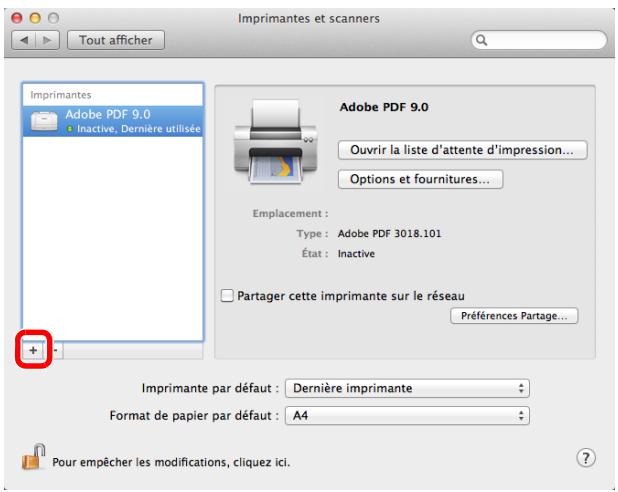Go forward with the right arrow button
The width and height of the screenshot is (618, 492).
click(47, 40)
